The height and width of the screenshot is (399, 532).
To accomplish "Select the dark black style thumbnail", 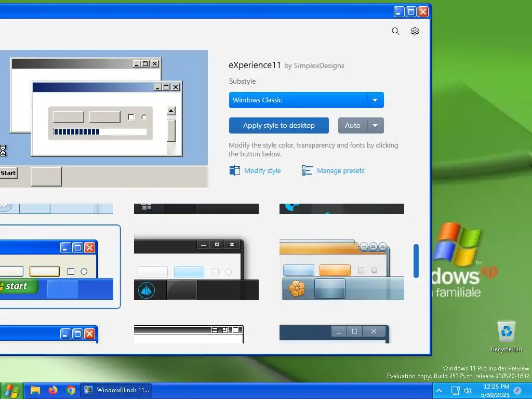I will tap(196, 269).
